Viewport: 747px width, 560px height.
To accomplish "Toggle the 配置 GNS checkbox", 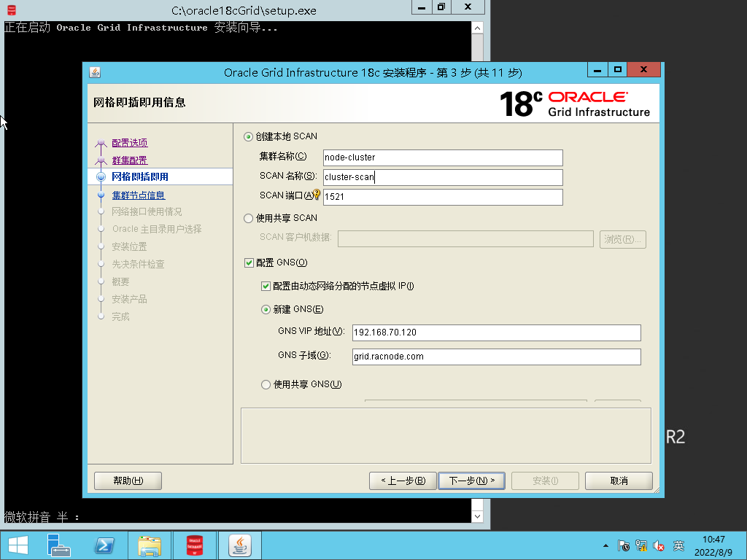I will pos(249,262).
